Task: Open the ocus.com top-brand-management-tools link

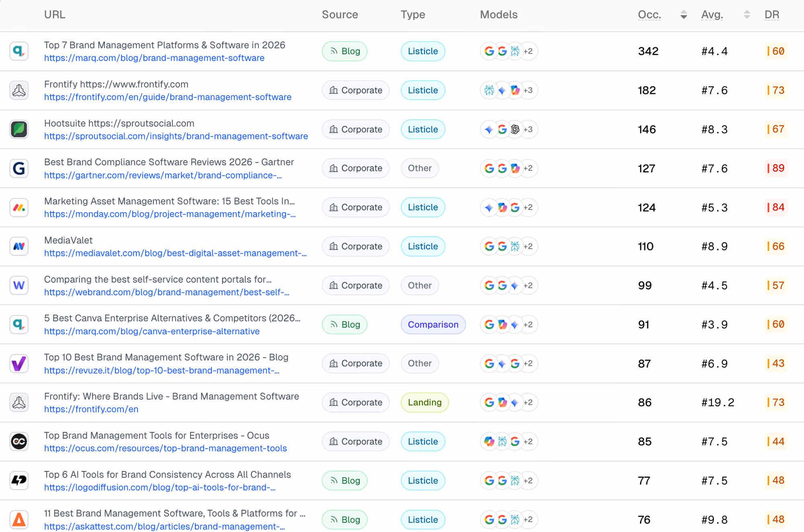Action: [x=166, y=448]
